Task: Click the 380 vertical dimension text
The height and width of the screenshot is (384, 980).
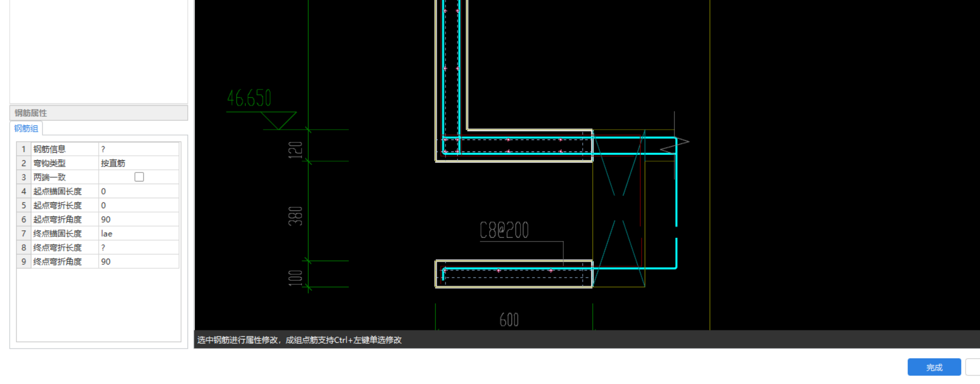Action: 296,216
